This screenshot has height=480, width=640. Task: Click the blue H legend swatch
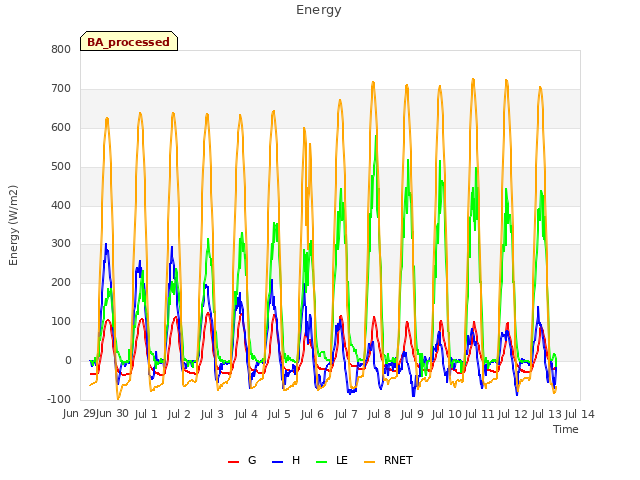pos(277,462)
